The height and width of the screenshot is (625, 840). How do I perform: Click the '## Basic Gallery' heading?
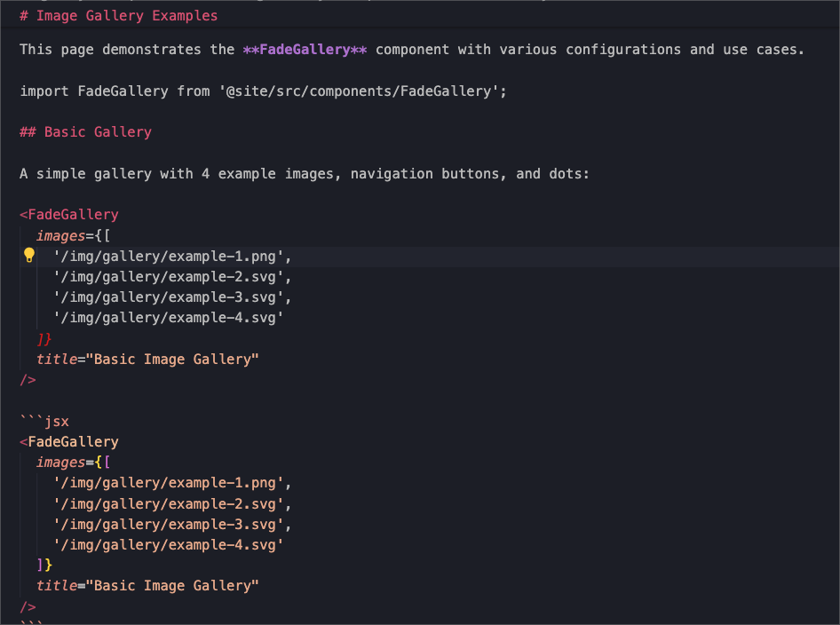85,132
